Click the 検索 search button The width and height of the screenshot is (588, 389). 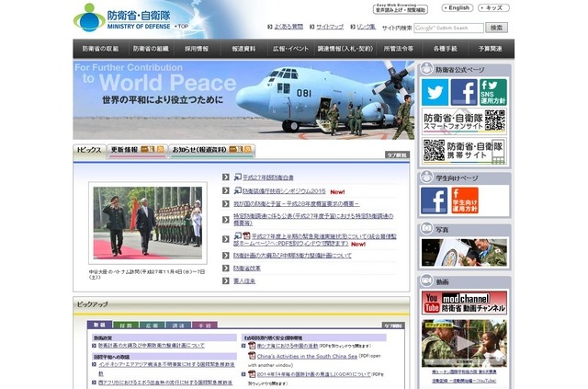(x=496, y=28)
